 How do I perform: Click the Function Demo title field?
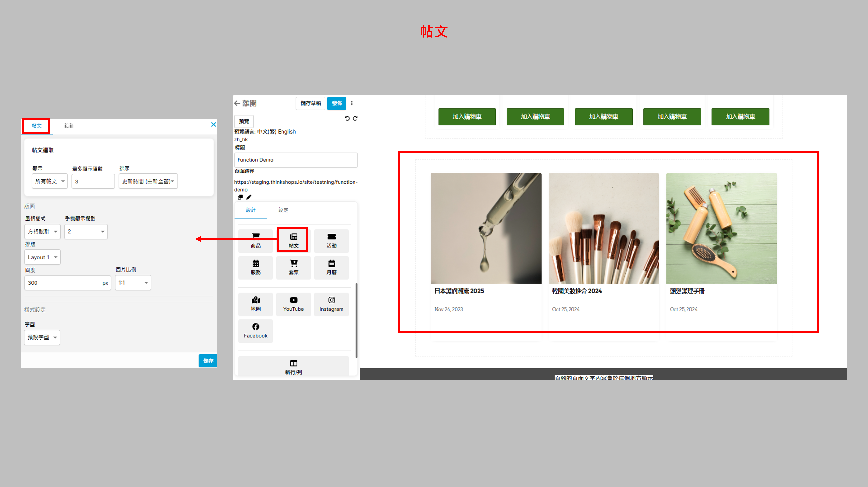click(296, 160)
